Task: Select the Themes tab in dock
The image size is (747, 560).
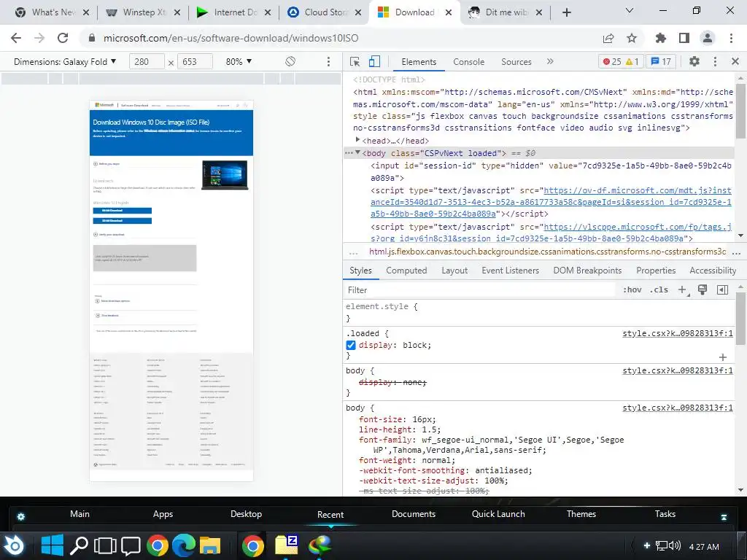Action: (x=581, y=514)
